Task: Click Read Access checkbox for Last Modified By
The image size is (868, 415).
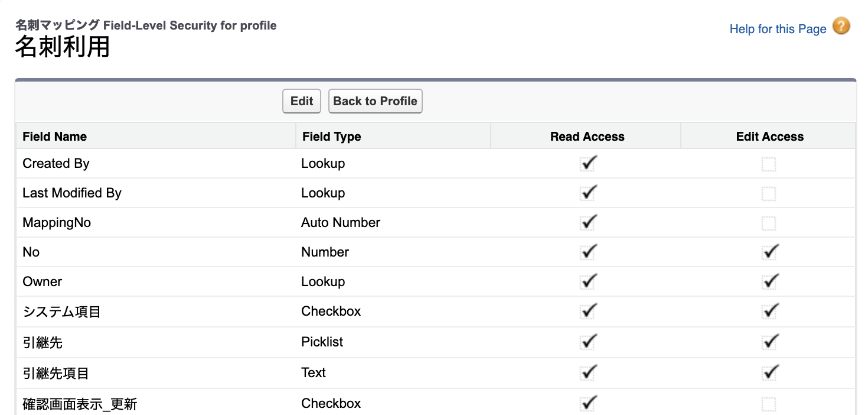Action: pos(588,194)
